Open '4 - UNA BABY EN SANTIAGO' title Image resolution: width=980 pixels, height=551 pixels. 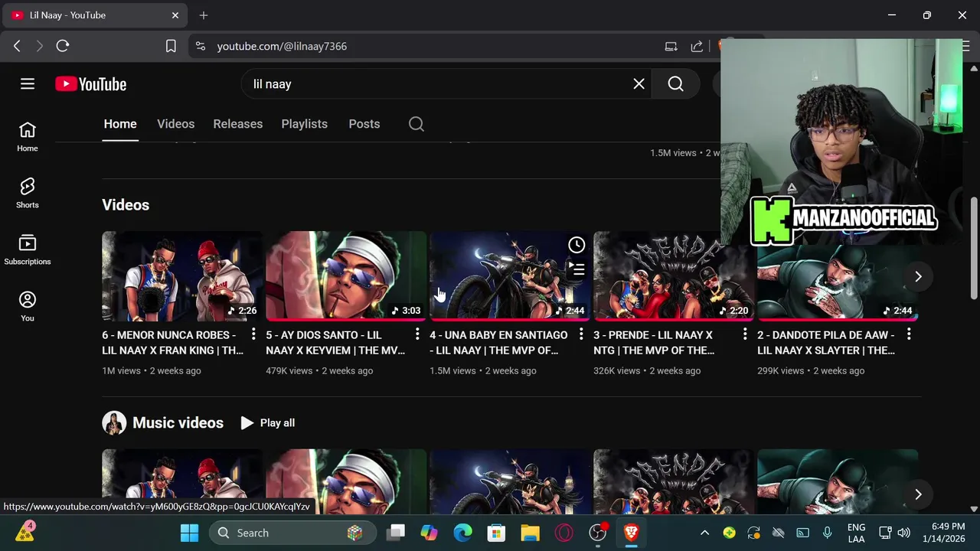pyautogui.click(x=498, y=343)
